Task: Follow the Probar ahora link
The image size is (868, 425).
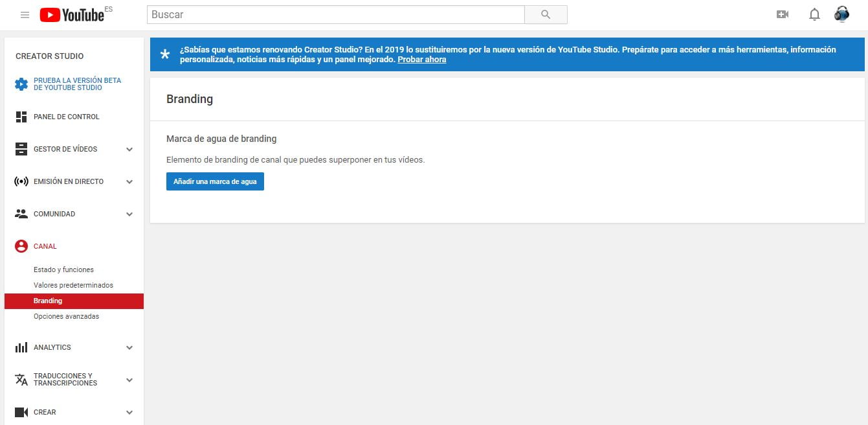Action: pos(421,60)
